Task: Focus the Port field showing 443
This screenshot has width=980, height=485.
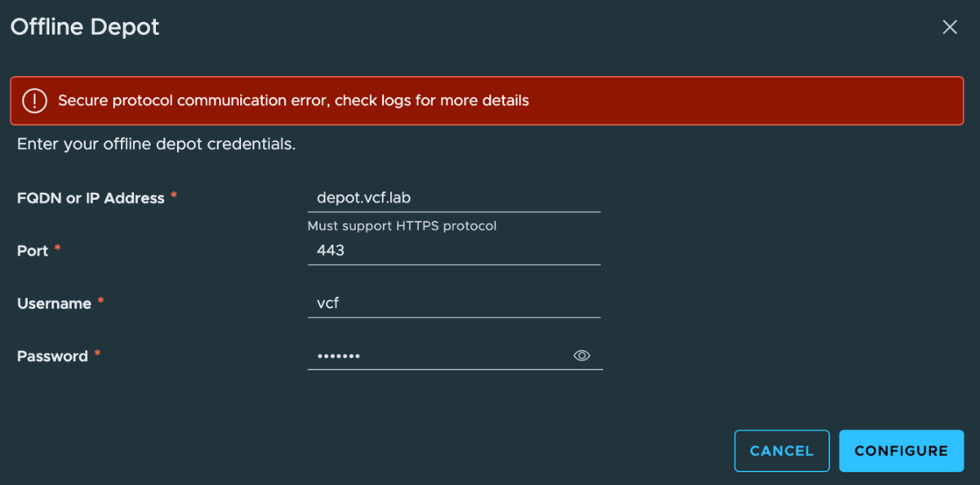Action: click(x=453, y=251)
